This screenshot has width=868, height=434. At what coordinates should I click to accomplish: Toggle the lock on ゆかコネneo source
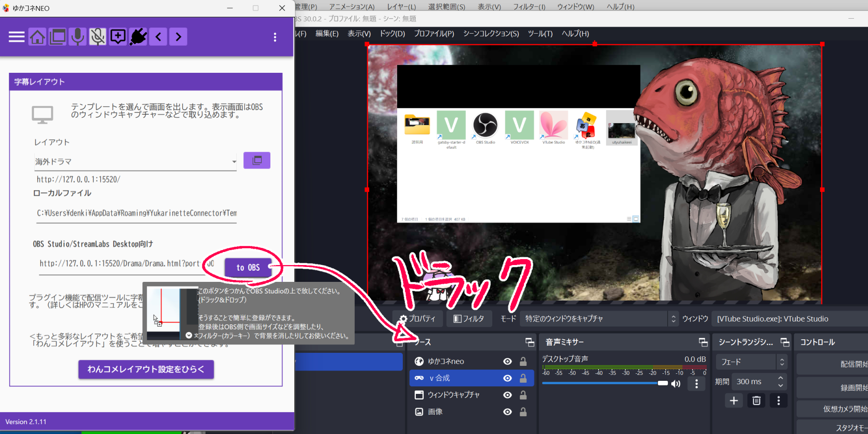click(x=524, y=361)
